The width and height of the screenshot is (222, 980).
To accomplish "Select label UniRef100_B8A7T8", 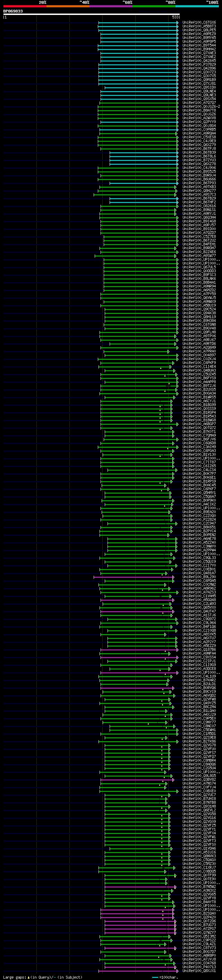I will pos(199,110).
